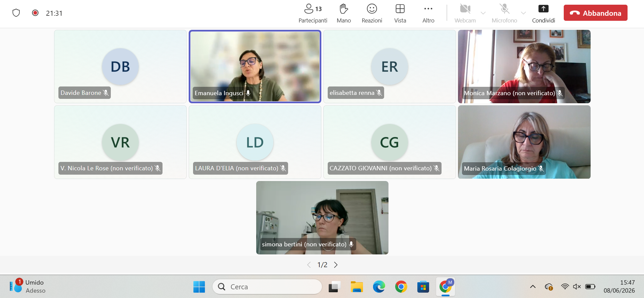Select simona bertini's video tile
This screenshot has width=644, height=298.
pyautogui.click(x=322, y=218)
